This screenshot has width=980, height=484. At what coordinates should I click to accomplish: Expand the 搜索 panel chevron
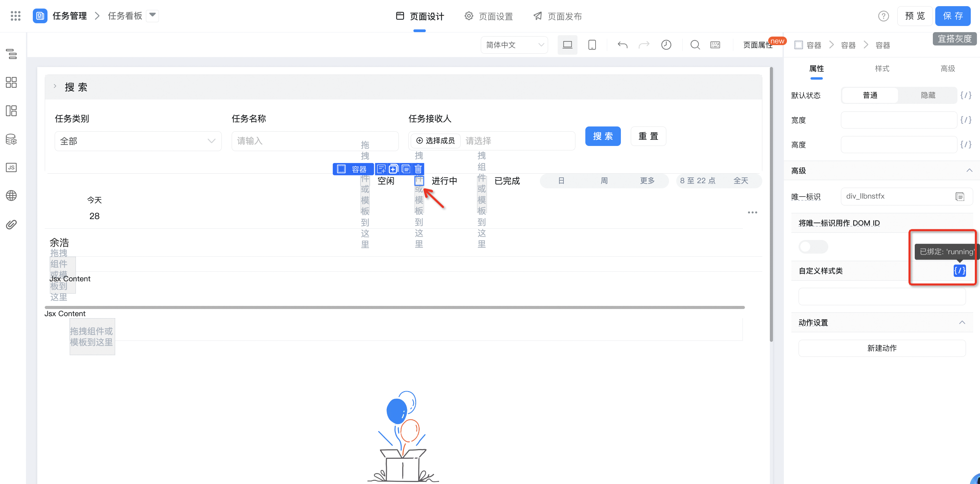(55, 86)
